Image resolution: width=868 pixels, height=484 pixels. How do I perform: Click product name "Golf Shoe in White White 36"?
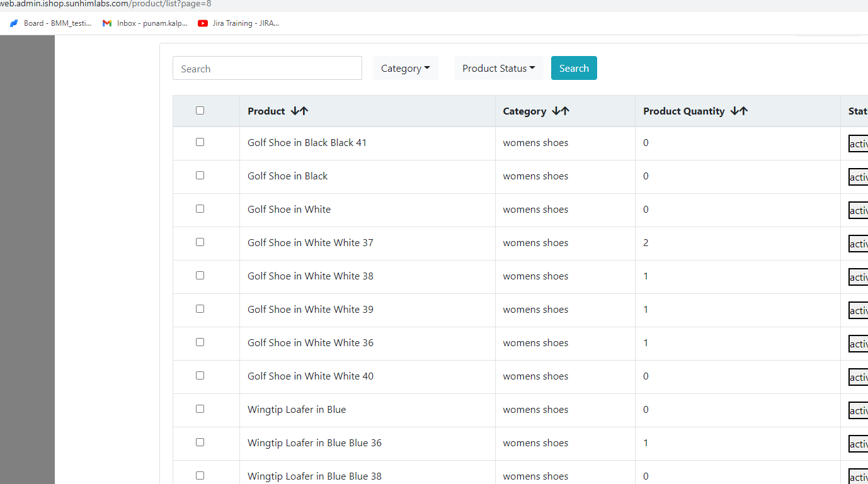(311, 343)
